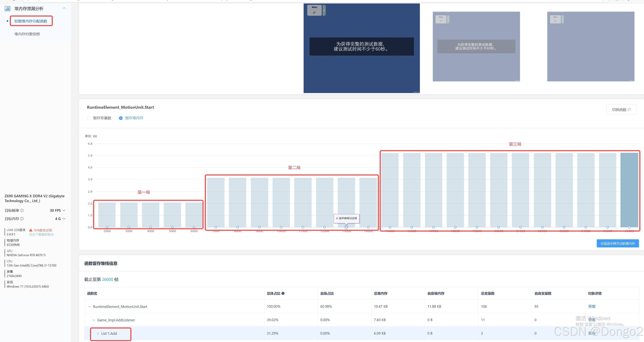Click the 函数名 column header
This screenshot has height=342, width=644.
pyautogui.click(x=92, y=293)
